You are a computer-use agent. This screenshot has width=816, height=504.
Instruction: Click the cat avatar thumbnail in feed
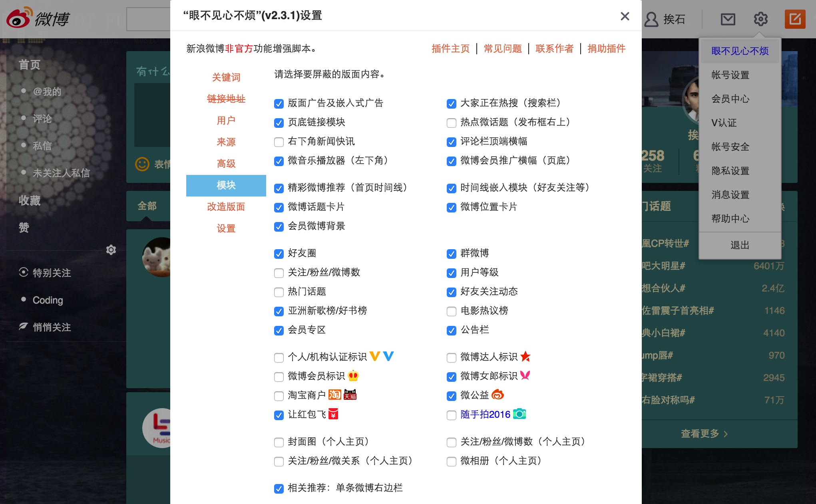[x=157, y=257]
